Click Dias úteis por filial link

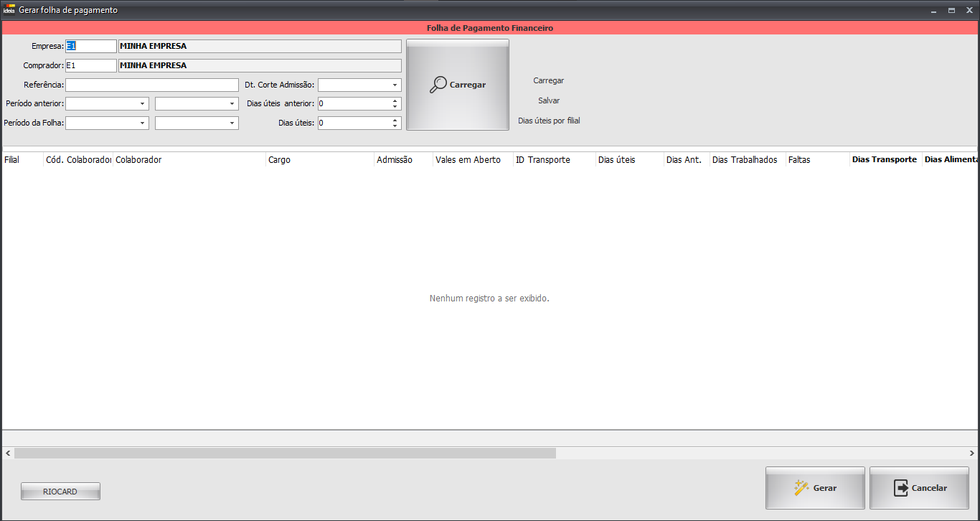click(x=549, y=121)
